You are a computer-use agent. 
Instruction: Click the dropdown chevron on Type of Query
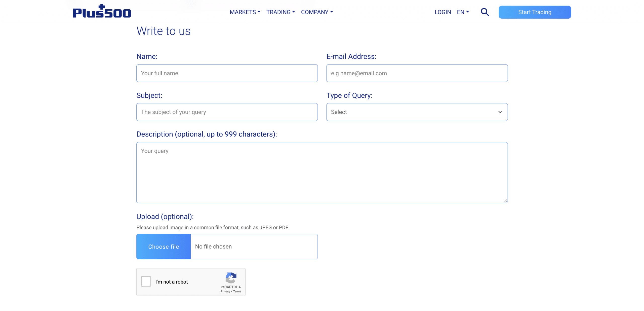(500, 112)
